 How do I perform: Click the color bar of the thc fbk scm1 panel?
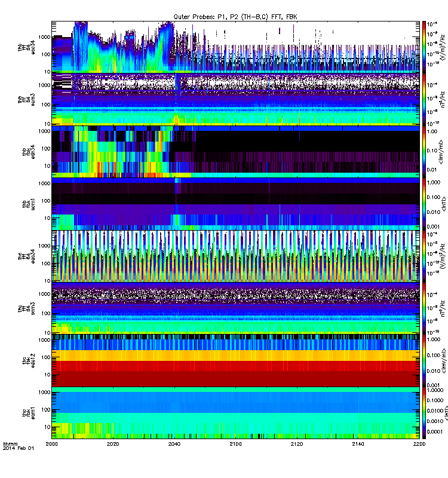click(424, 413)
